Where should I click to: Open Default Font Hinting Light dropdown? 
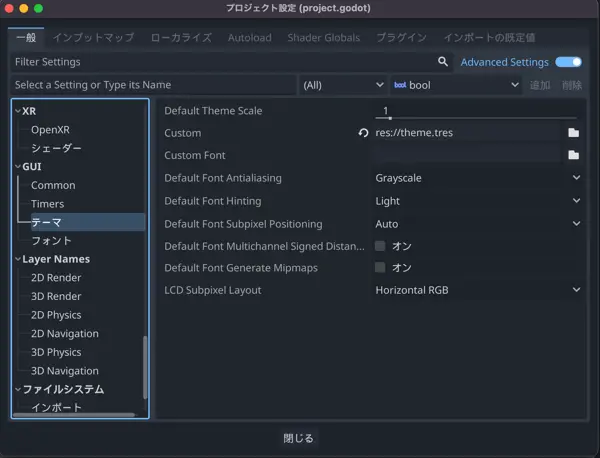click(x=478, y=201)
